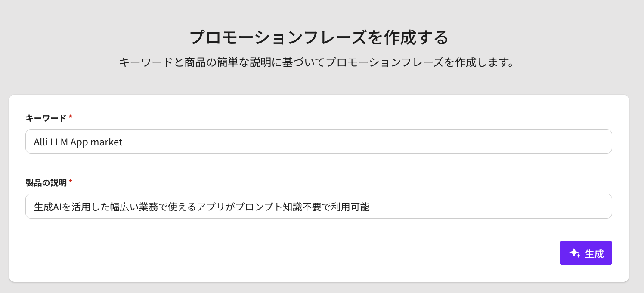Click the heading プロモーションフレーズを作成する
This screenshot has width=644, height=293.
click(319, 37)
